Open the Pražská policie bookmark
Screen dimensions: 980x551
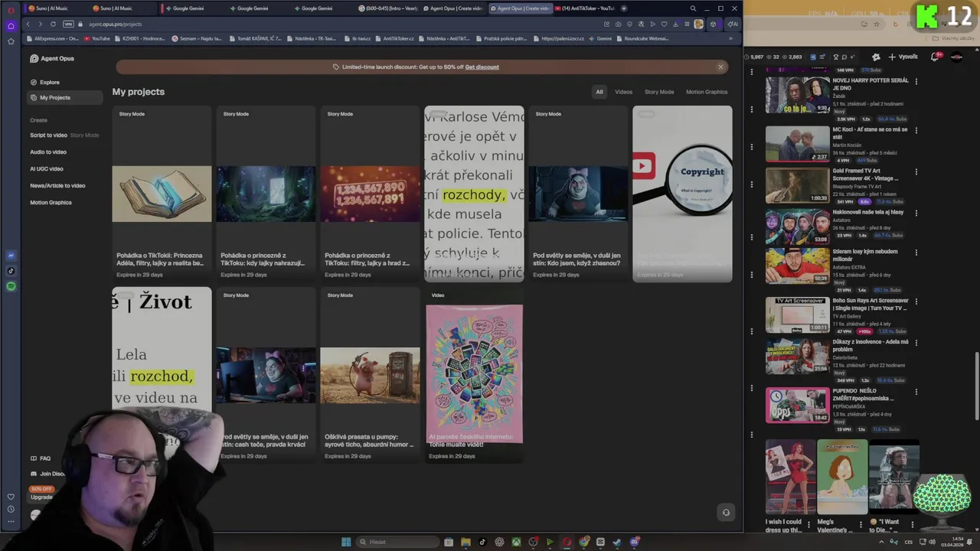pos(502,38)
